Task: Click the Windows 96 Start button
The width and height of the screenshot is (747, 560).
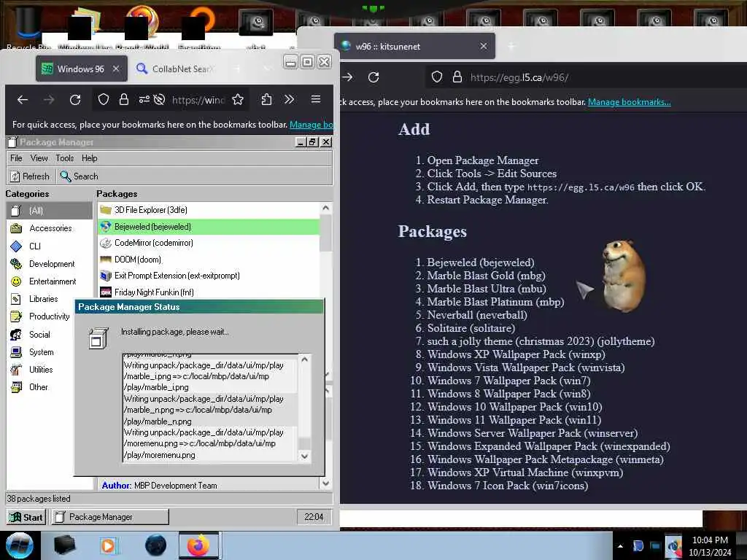Action: (x=27, y=517)
